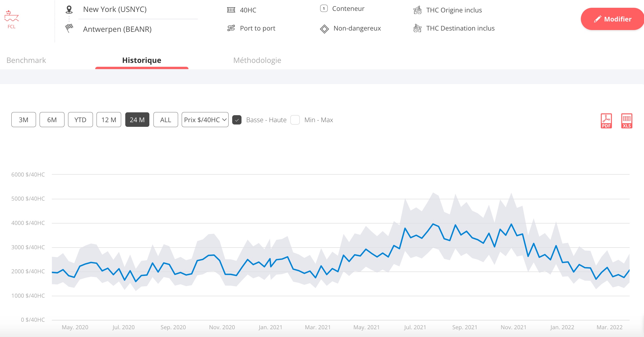Click the 40HC container icon
The image size is (644, 337).
click(x=231, y=10)
